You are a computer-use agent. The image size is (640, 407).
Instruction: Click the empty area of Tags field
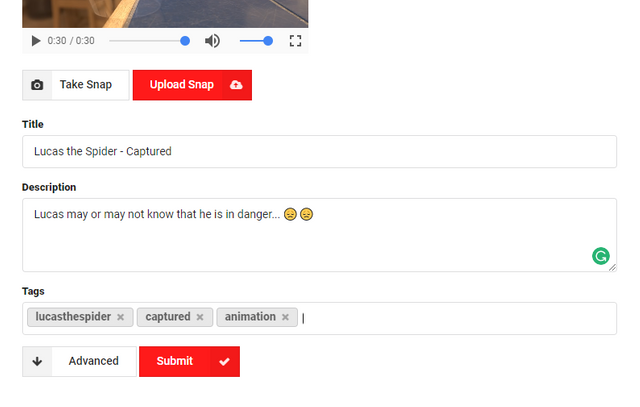(457, 318)
